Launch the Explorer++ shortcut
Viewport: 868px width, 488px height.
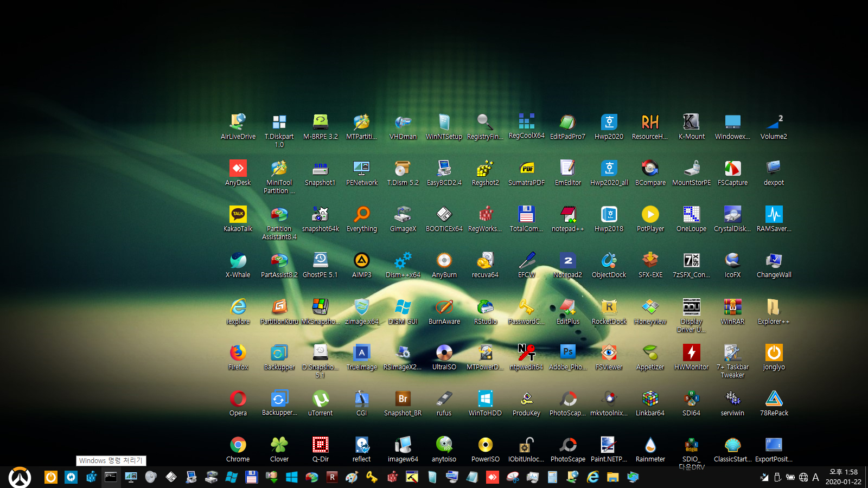[774, 312]
